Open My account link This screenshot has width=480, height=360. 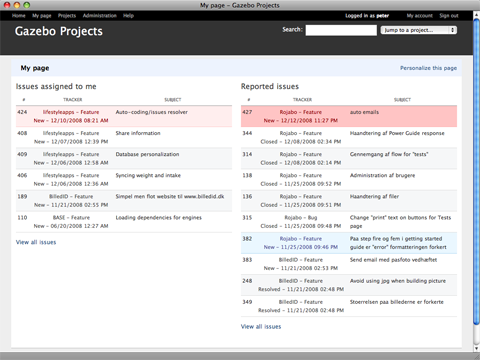[x=419, y=16]
